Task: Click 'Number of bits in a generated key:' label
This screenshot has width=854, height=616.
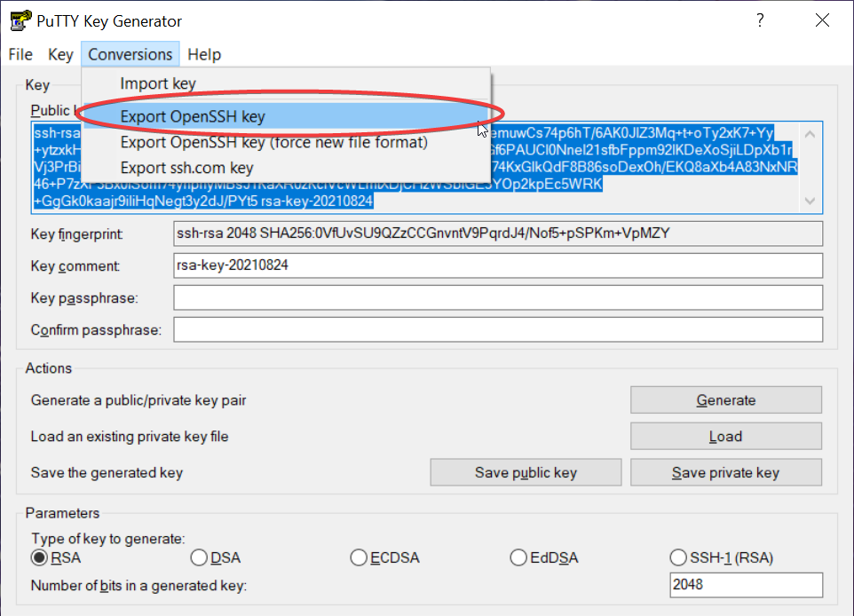Action: tap(138, 586)
